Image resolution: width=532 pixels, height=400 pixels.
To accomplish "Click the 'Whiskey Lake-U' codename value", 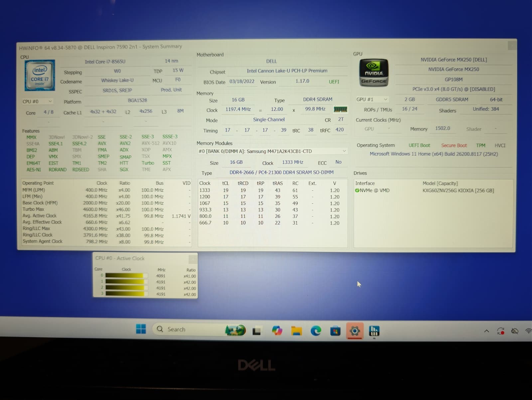I will click(117, 80).
